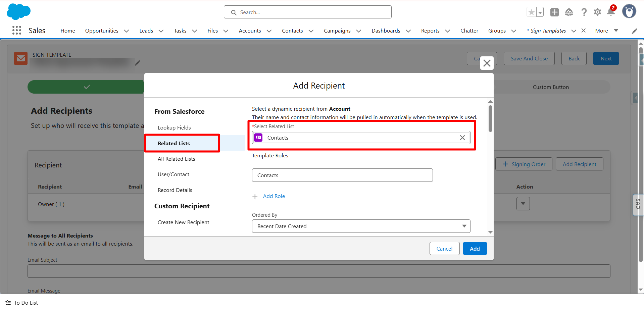Click the Trailhead guidance icon
The width and height of the screenshot is (644, 309).
(x=569, y=12)
